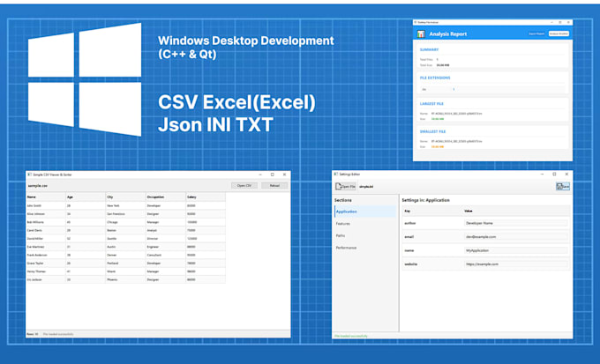Maximize the Settings Editor window
Viewport: 600px width, 364px height.
554,174
